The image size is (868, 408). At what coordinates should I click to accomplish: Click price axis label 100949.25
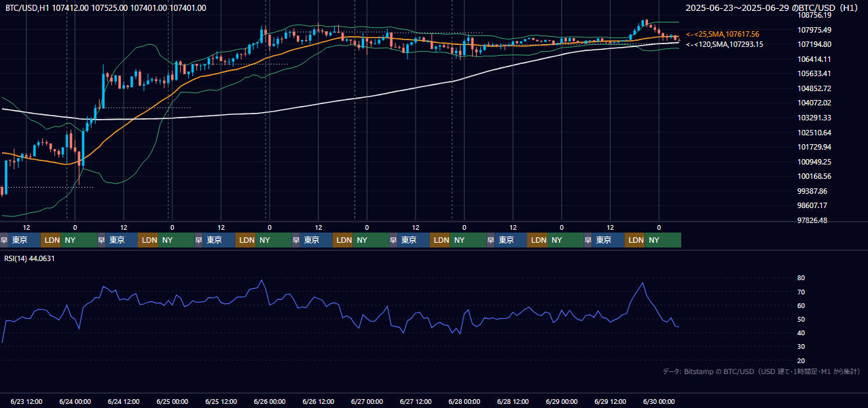point(814,162)
